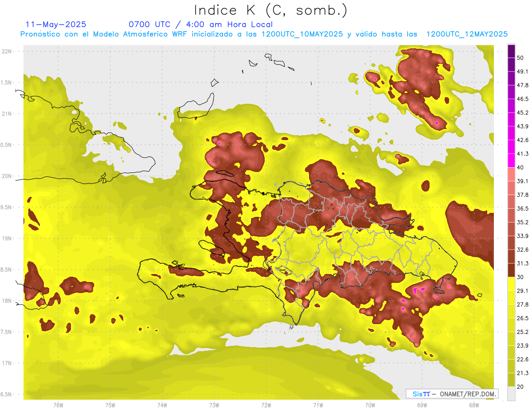This screenshot has height=411, width=532.
Task: Click the 68W longitude label
Action: [473, 405]
